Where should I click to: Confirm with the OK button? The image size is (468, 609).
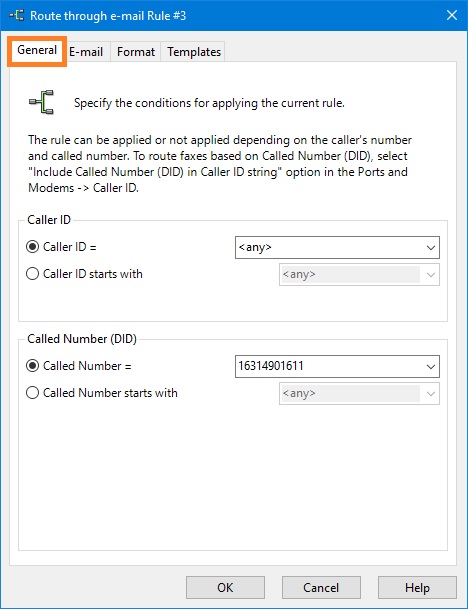coord(225,588)
